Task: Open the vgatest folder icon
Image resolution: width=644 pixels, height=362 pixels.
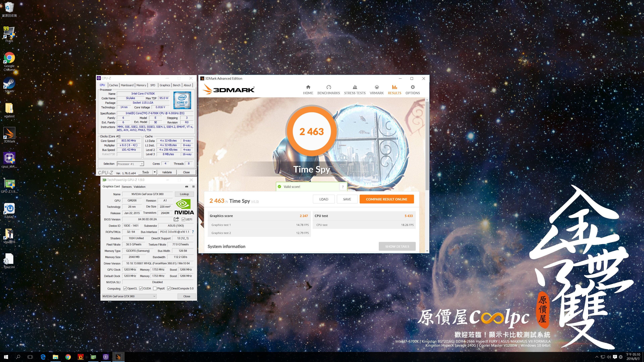Action: [9, 110]
